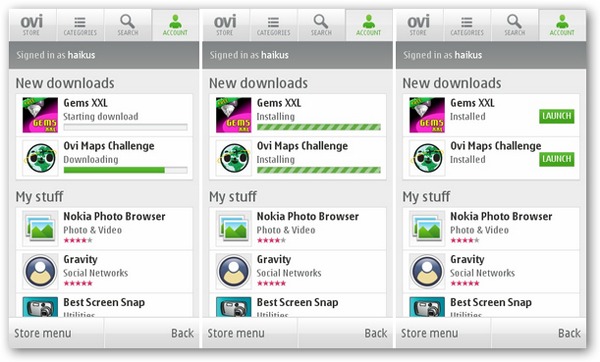This screenshot has height=362, width=600.
Task: Open Best Screen Snap title, left screen
Action: pyautogui.click(x=104, y=302)
